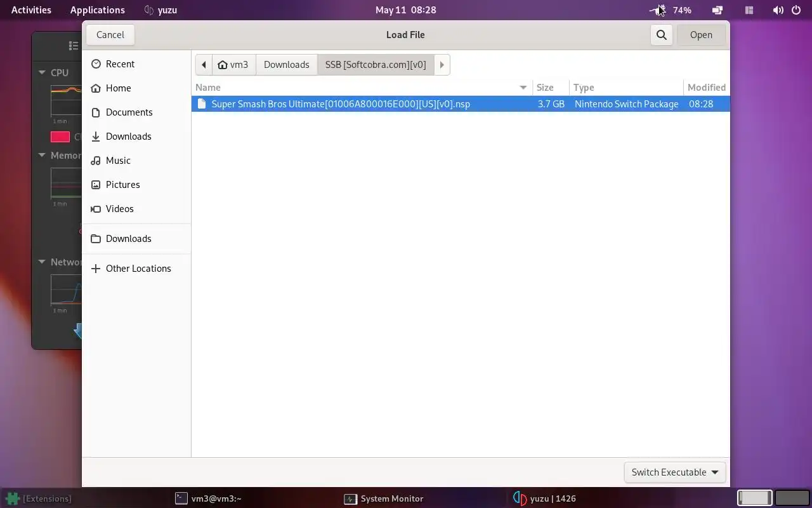Click the Open button

click(701, 35)
